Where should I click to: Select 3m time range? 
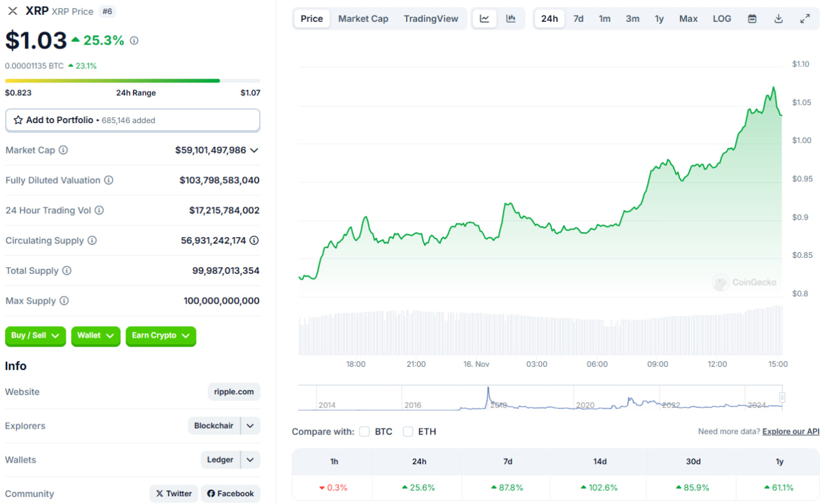click(633, 19)
